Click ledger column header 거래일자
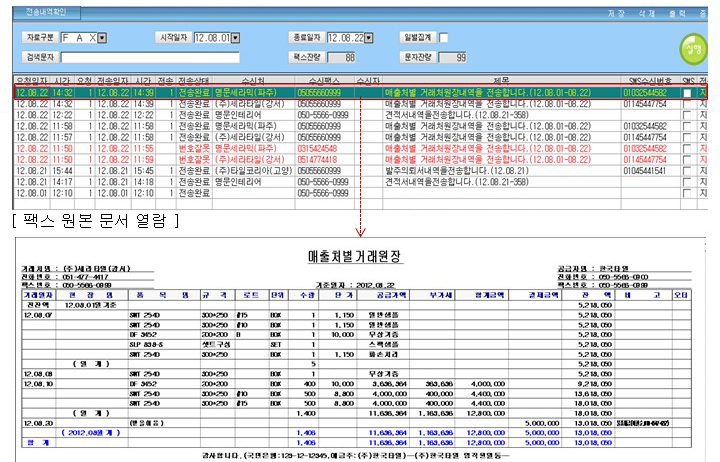The width and height of the screenshot is (720, 462). point(38,295)
